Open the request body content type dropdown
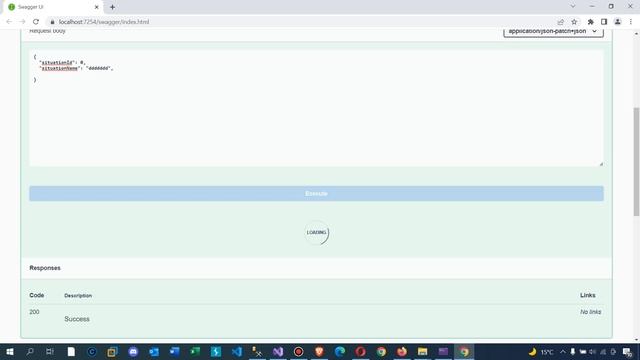Screen dimensions: 640x360 (553, 31)
